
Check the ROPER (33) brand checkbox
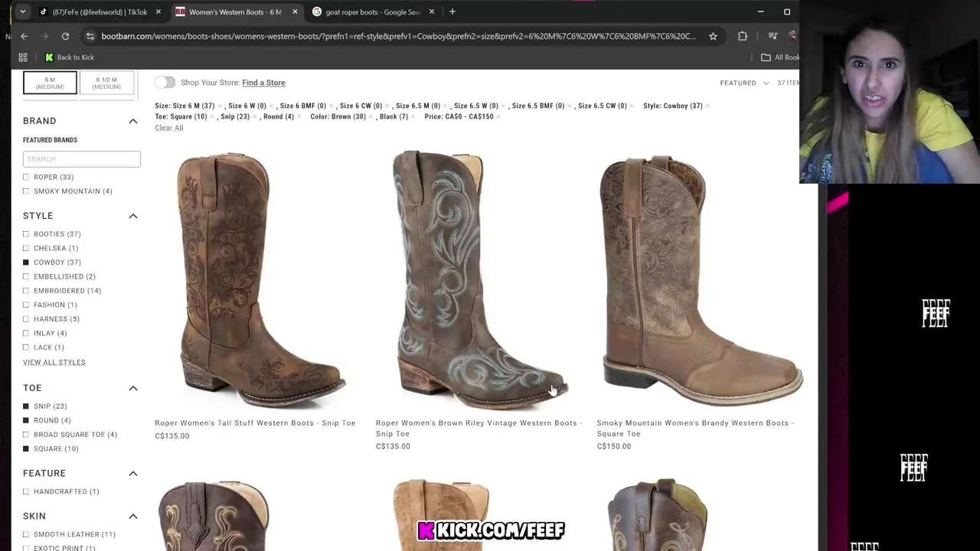tap(26, 177)
